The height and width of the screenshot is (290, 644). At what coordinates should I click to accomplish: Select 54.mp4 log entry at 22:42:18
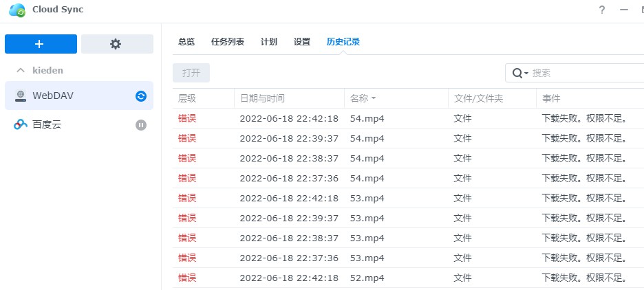click(408, 119)
